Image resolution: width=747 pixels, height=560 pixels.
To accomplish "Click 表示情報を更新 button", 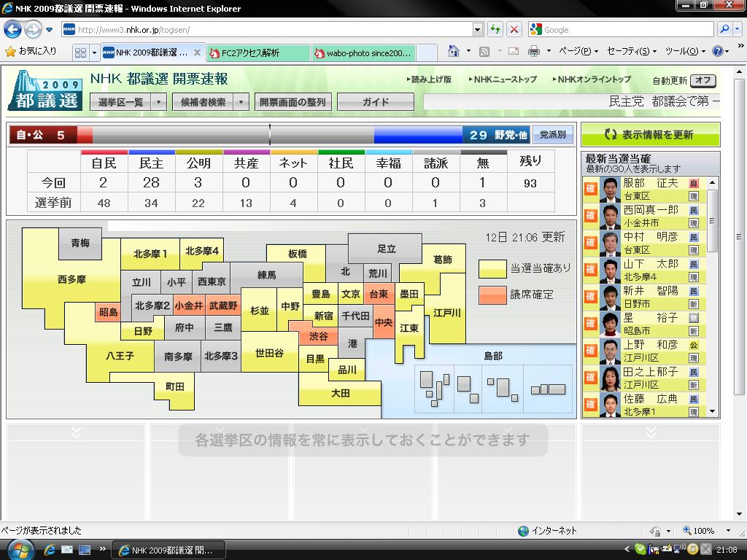I will click(650, 135).
